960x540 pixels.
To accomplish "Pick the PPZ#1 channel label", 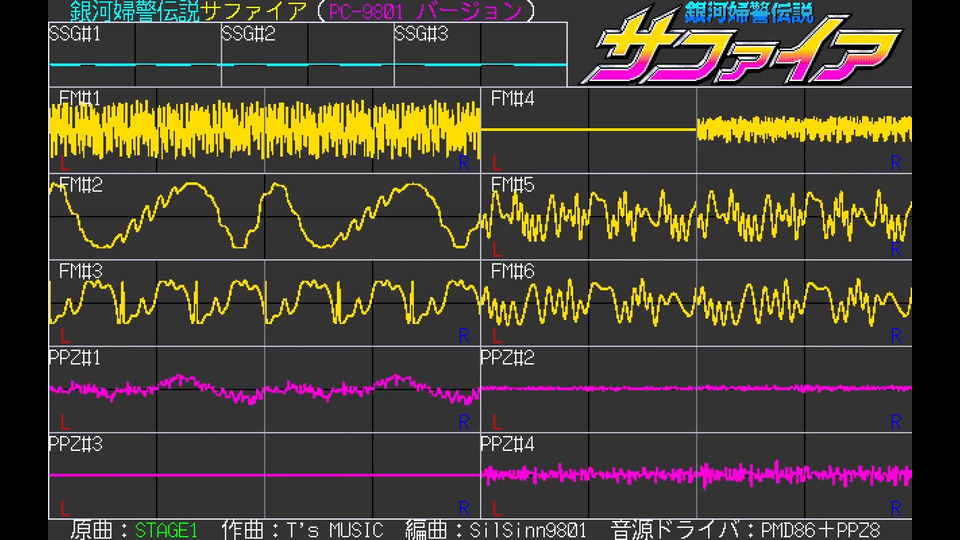I will pos(74,358).
